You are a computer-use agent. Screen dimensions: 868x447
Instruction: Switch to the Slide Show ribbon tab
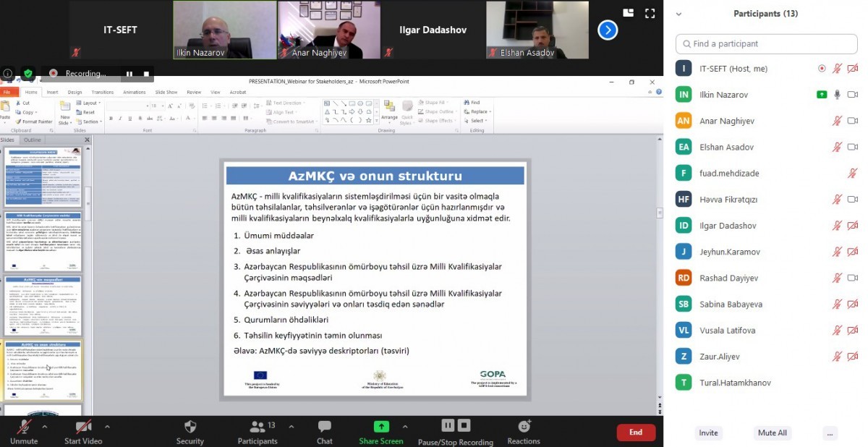point(166,93)
